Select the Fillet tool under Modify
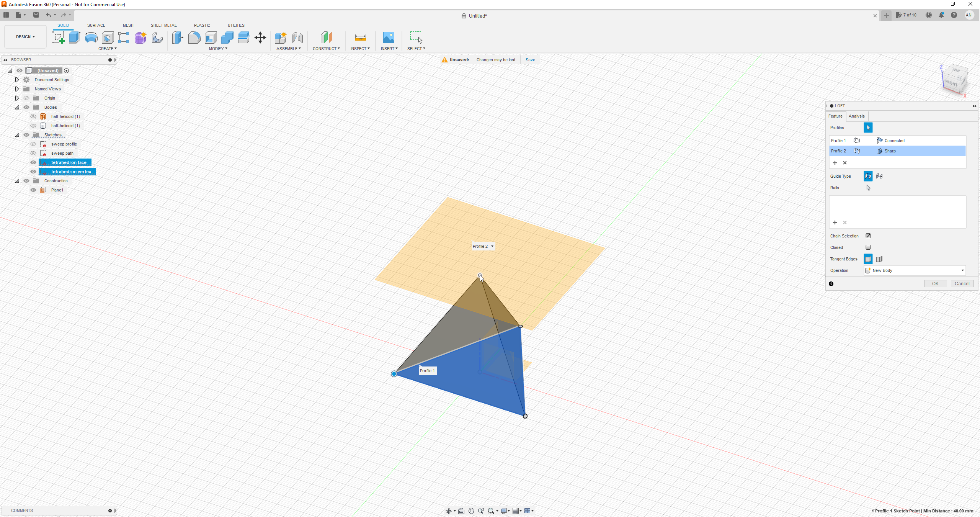This screenshot has height=517, width=980. pos(194,37)
